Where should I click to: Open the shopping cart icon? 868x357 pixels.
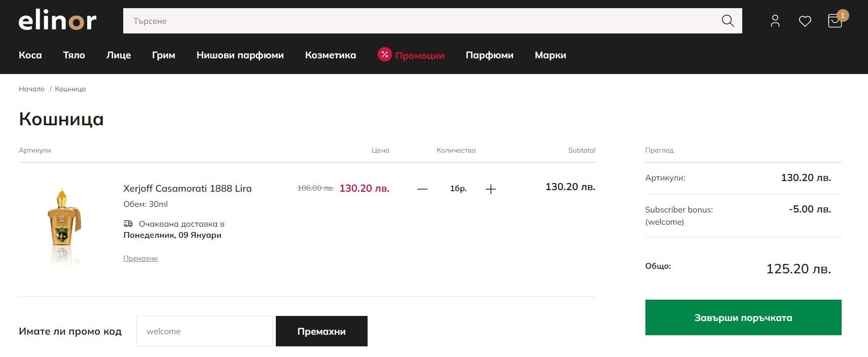[x=835, y=21]
